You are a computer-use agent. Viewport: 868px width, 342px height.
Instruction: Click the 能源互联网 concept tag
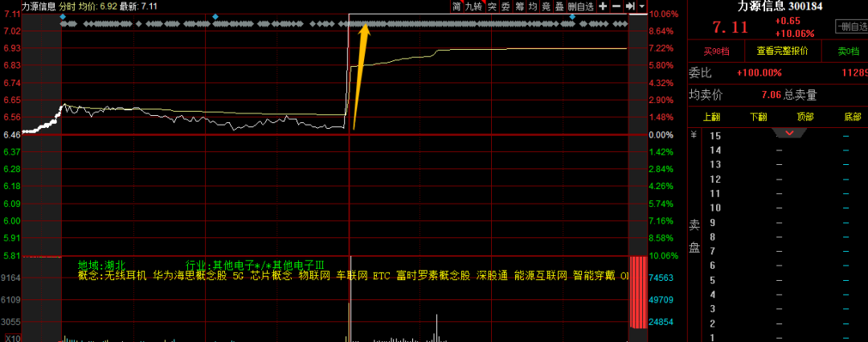tap(541, 275)
